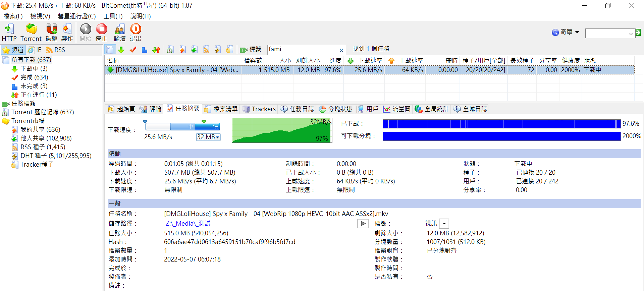644x291 pixels.
Task: Filter tasks by downloading green arrow
Action: pyautogui.click(x=121, y=50)
